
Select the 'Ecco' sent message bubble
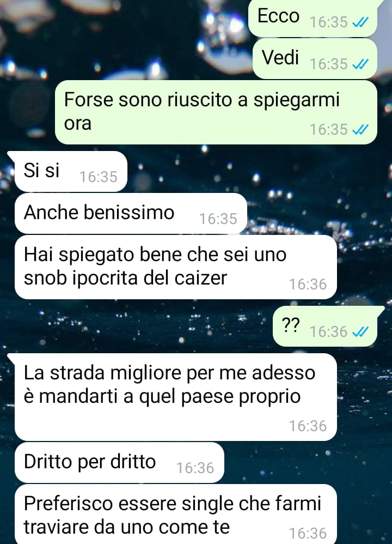313,18
